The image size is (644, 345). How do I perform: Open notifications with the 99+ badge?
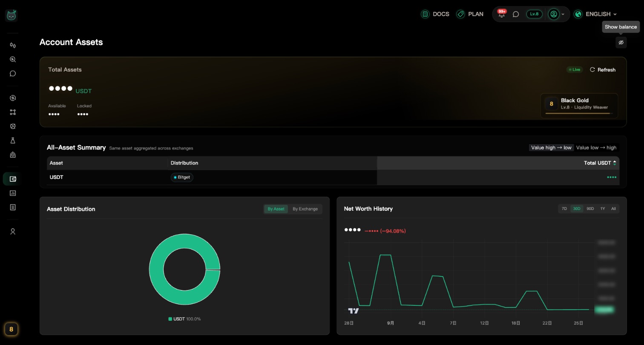pyautogui.click(x=502, y=14)
